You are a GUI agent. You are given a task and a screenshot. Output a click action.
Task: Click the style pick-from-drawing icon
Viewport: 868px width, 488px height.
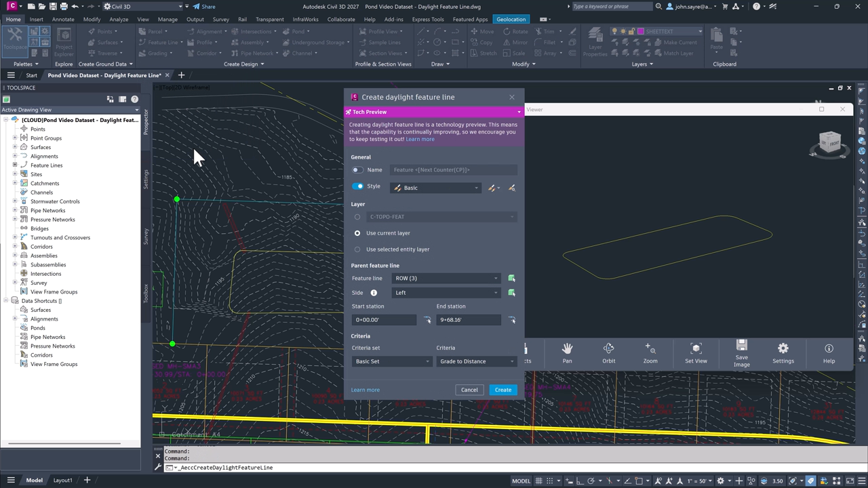point(511,188)
